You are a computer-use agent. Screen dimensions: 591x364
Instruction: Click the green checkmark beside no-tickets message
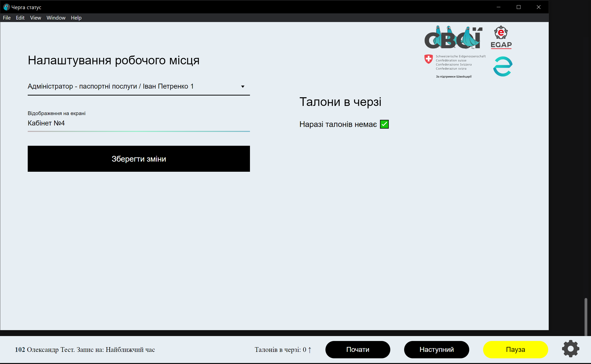[x=384, y=124]
